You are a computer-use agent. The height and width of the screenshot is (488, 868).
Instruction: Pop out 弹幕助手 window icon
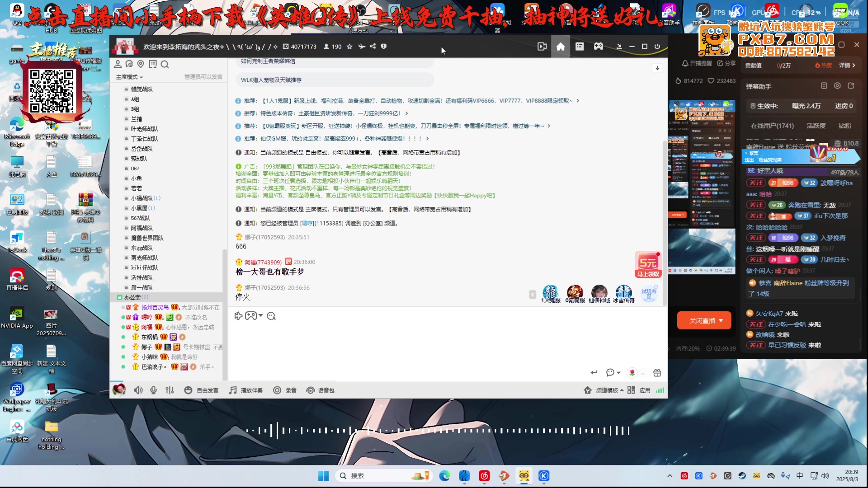click(x=851, y=86)
